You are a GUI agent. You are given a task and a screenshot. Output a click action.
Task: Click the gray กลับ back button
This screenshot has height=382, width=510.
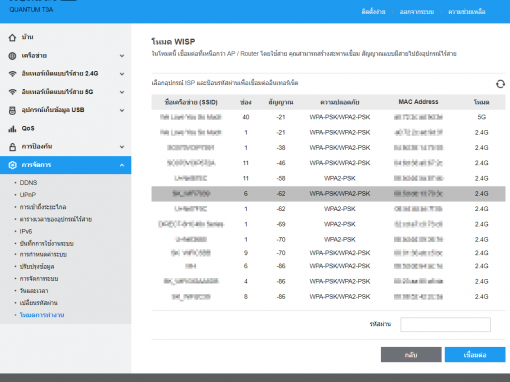[411, 355]
